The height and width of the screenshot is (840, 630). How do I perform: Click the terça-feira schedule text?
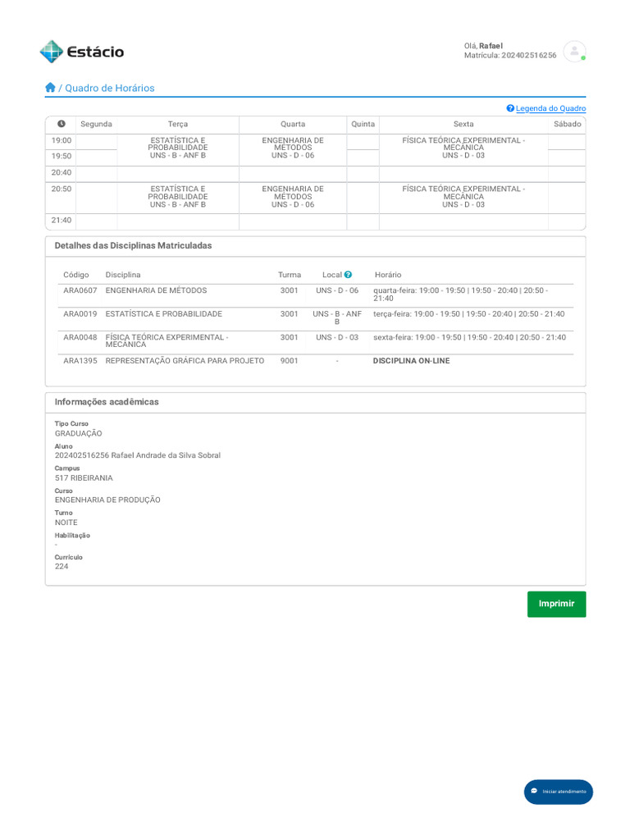click(x=468, y=314)
